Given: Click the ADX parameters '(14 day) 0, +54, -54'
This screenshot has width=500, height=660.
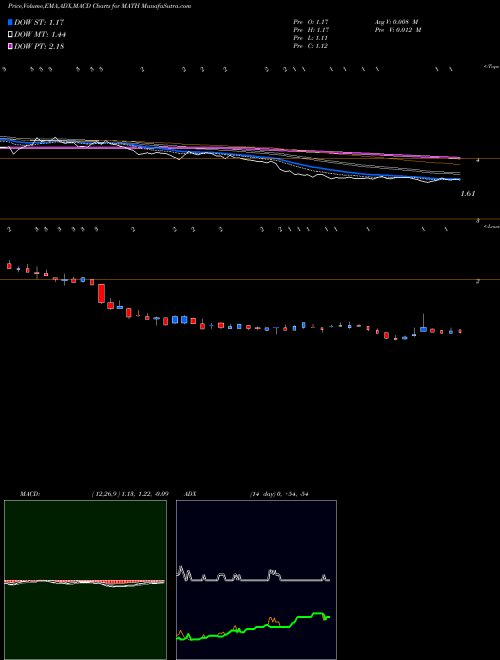Looking at the screenshot, I should [x=279, y=494].
